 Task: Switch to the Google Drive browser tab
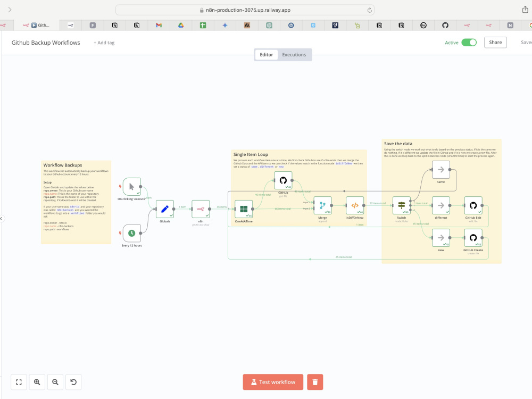pos(181,25)
